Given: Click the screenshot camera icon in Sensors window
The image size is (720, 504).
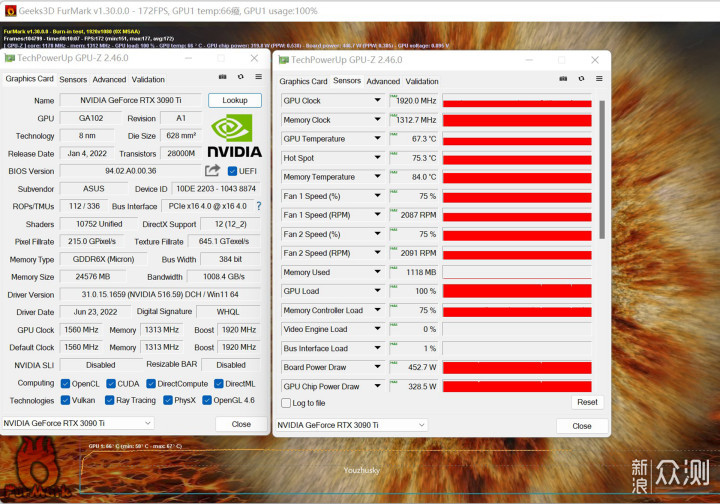Looking at the screenshot, I should [563, 78].
